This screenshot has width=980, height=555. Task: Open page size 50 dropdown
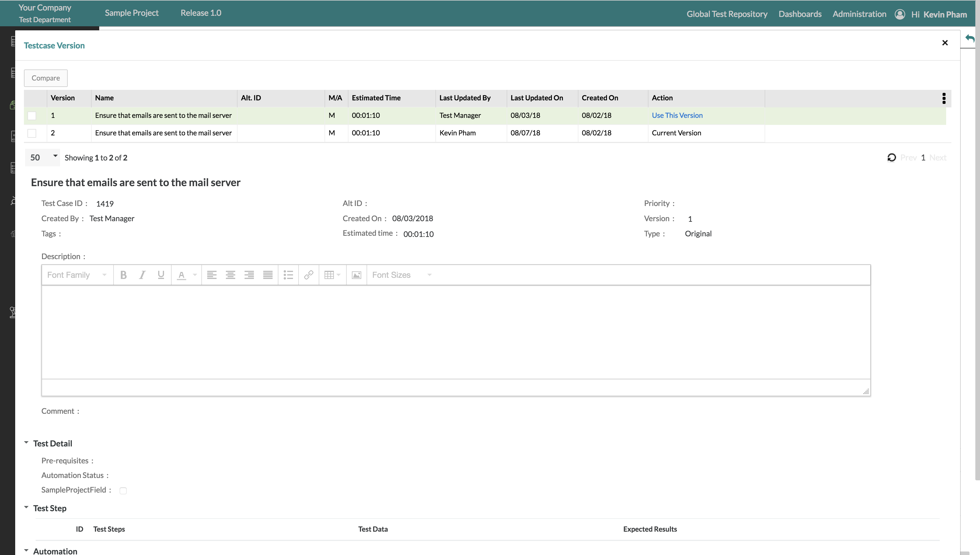point(42,158)
